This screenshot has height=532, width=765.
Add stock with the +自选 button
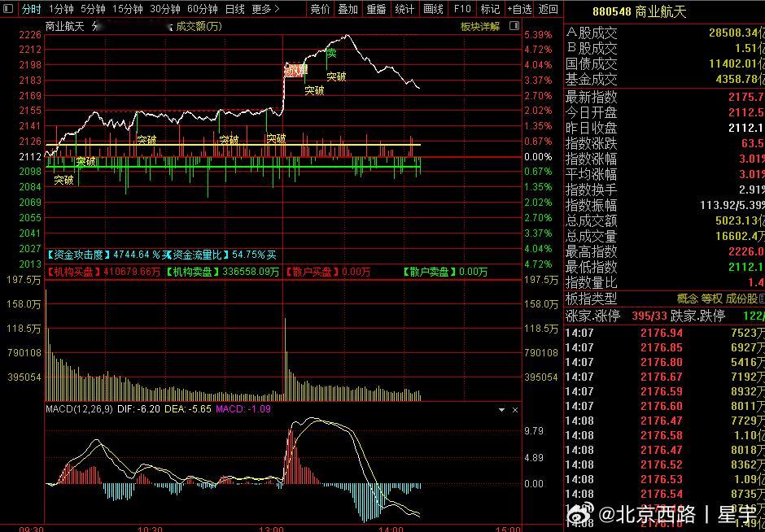point(518,9)
